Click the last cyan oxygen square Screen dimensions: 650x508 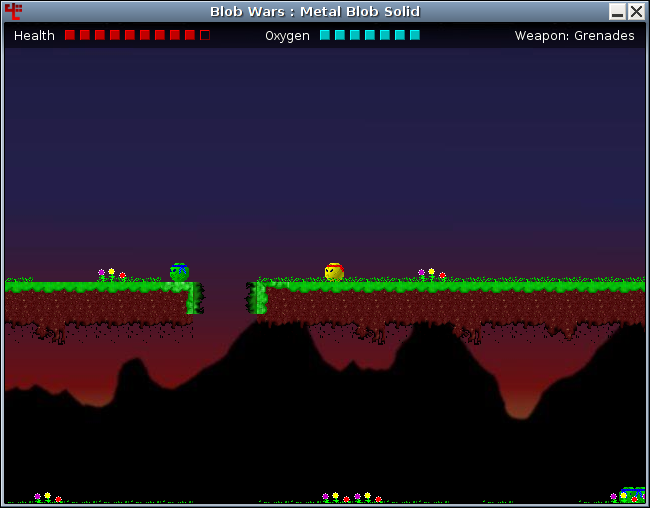click(415, 35)
